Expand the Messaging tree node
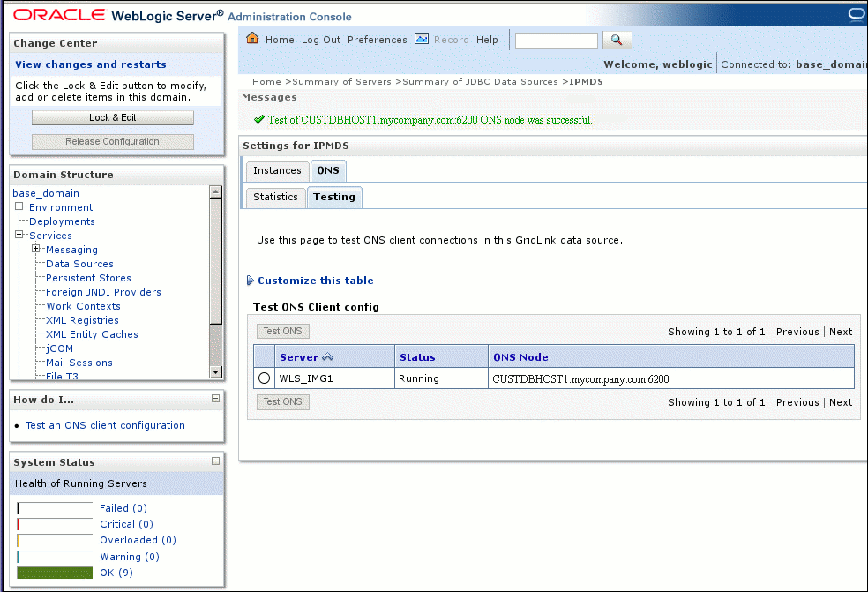Image resolution: width=868 pixels, height=592 pixels. click(x=36, y=249)
